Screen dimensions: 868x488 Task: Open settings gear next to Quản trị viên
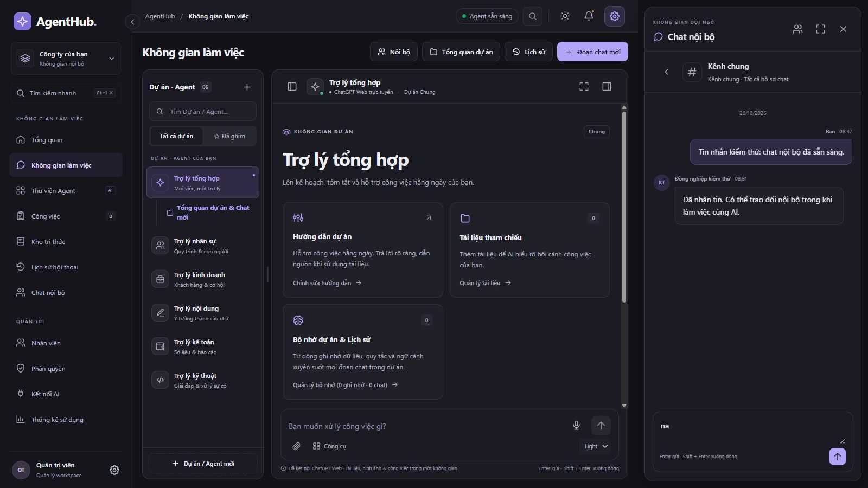114,470
